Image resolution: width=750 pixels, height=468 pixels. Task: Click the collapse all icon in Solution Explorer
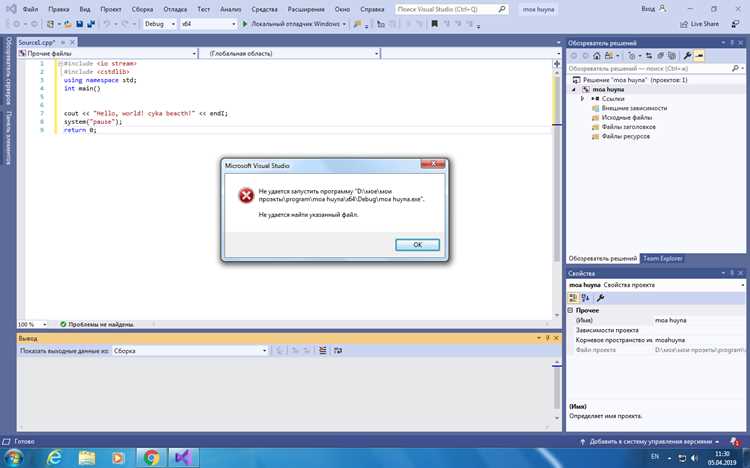pyautogui.click(x=661, y=56)
